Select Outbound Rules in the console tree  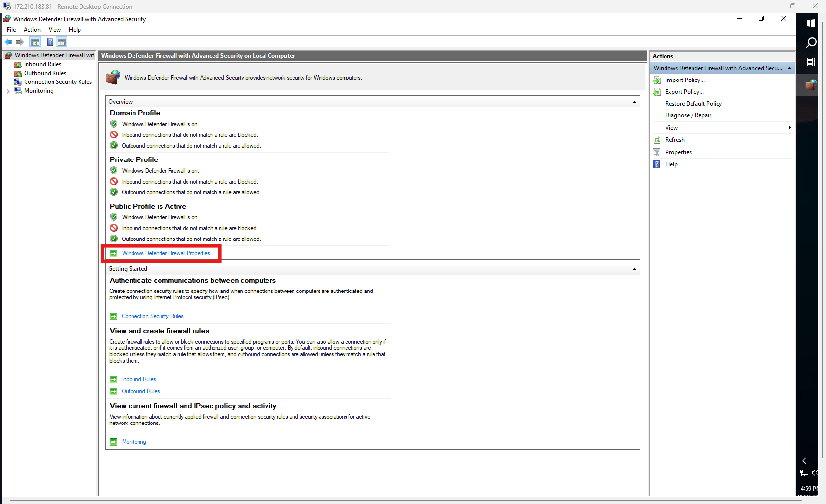point(45,73)
